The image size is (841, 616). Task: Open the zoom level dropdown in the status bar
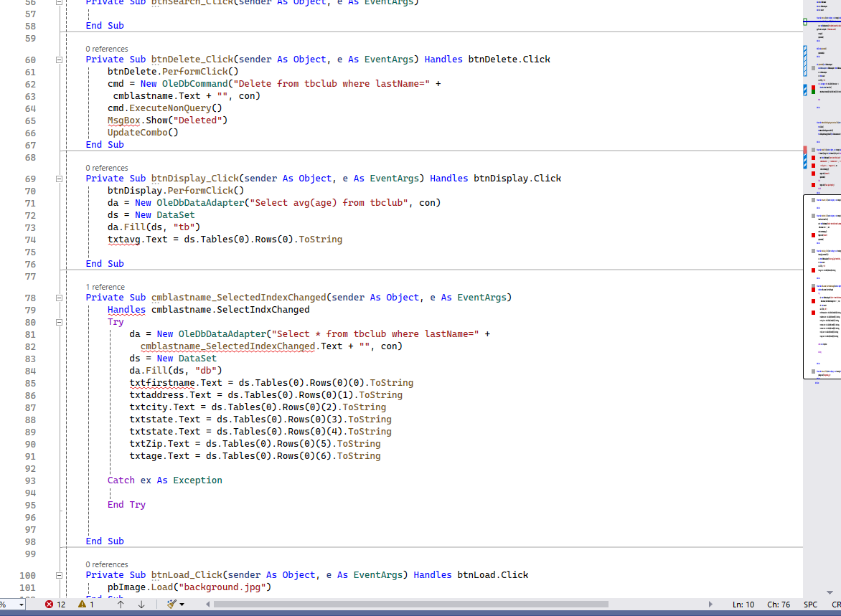click(20, 604)
